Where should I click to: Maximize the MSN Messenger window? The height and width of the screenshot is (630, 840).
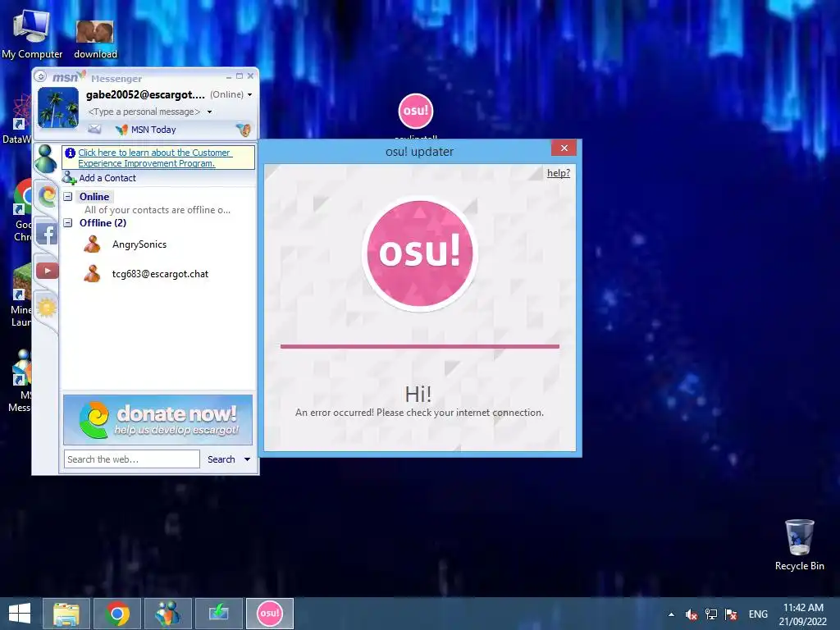(x=240, y=76)
